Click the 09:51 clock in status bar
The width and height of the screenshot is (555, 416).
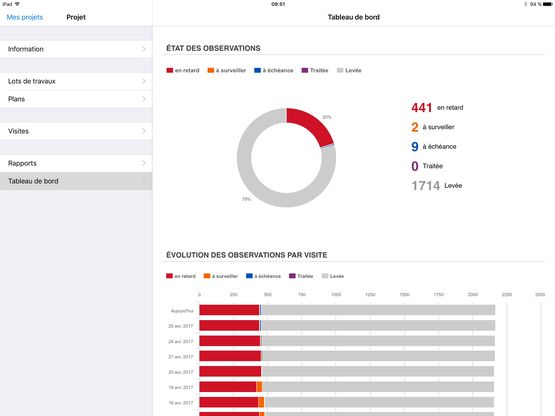point(278,4)
